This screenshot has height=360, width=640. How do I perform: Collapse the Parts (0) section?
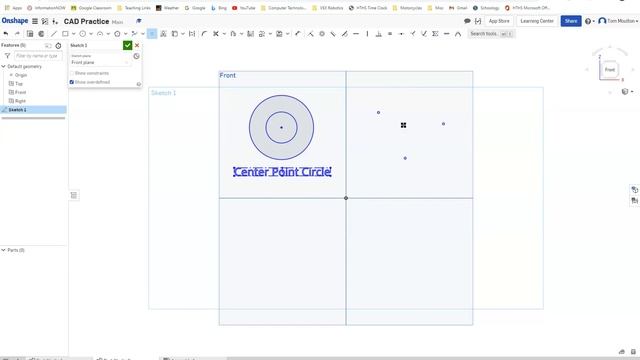[x=4, y=250]
